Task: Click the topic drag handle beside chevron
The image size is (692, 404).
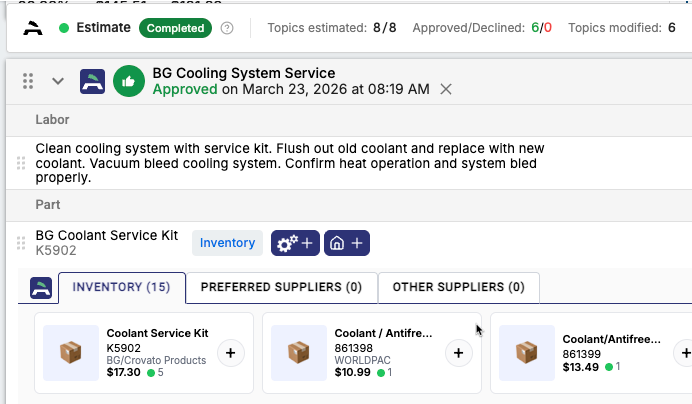Action: click(x=29, y=81)
